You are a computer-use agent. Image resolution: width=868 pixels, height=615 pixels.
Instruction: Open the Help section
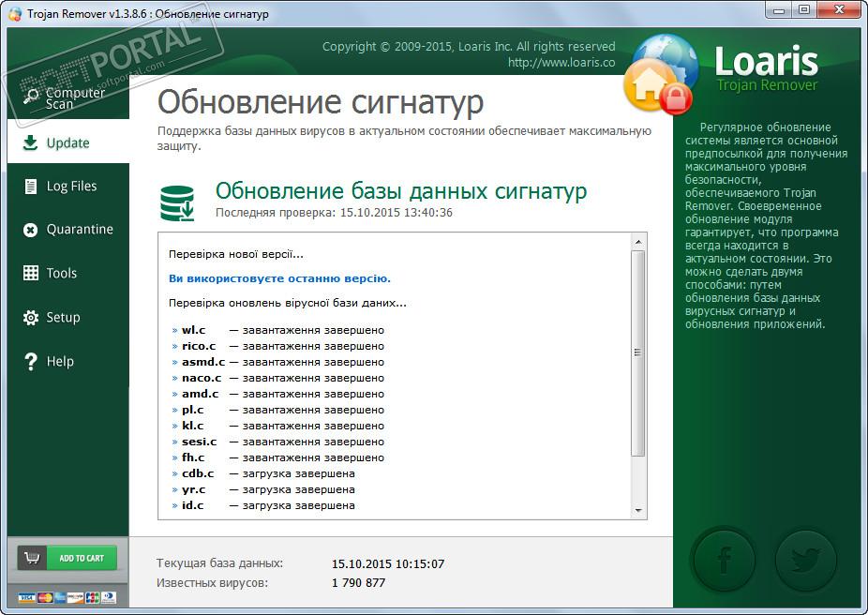tap(68, 361)
